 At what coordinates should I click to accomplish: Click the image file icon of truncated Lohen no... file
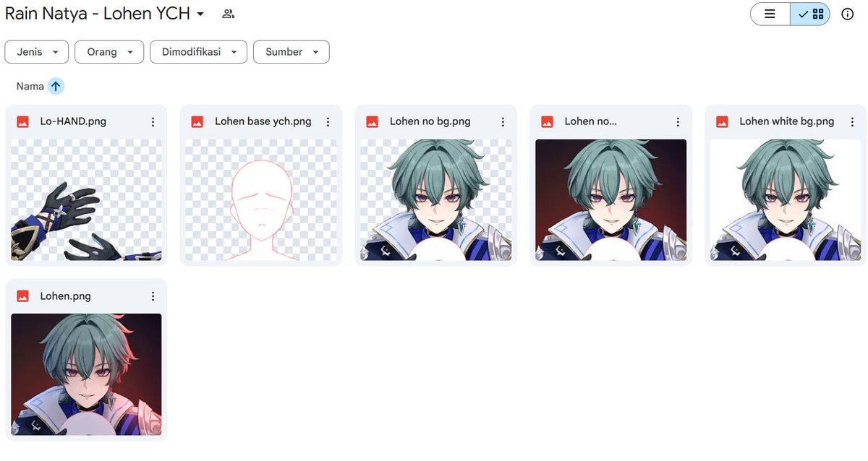click(548, 122)
